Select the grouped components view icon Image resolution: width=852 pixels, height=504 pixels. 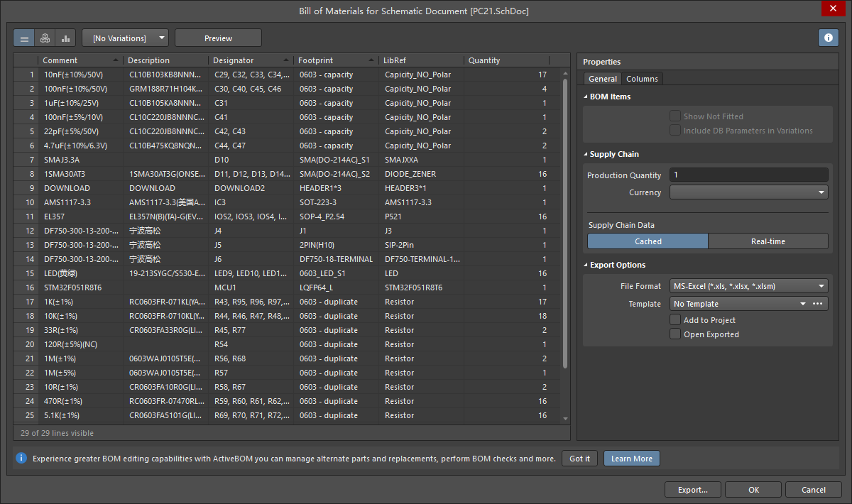coord(45,38)
